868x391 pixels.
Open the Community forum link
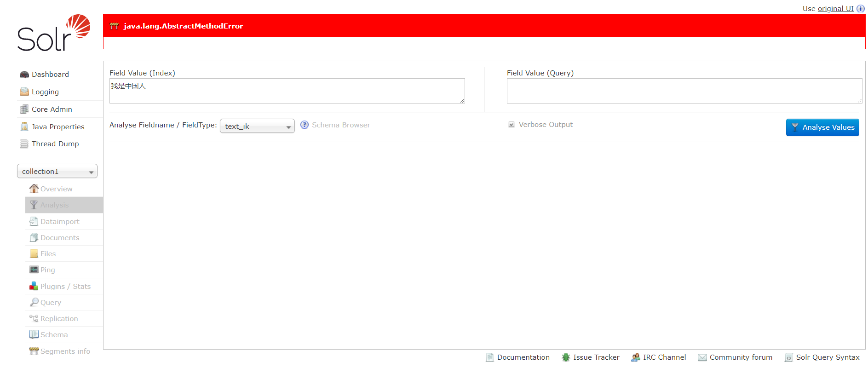tap(741, 357)
